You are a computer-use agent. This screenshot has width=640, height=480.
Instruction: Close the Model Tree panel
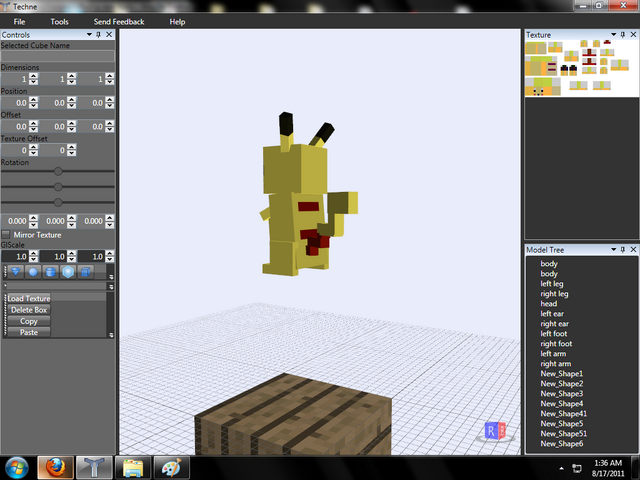coord(633,249)
